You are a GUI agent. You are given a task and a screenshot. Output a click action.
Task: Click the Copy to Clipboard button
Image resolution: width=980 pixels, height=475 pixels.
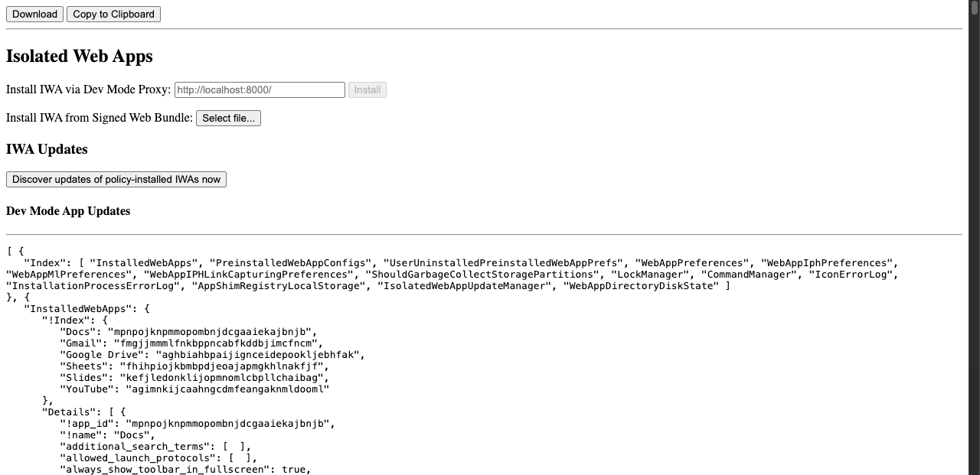pyautogui.click(x=113, y=14)
